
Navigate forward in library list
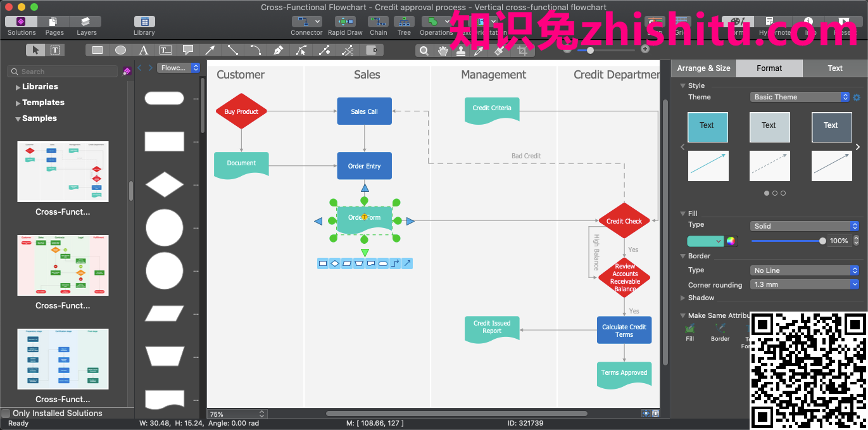pyautogui.click(x=150, y=68)
